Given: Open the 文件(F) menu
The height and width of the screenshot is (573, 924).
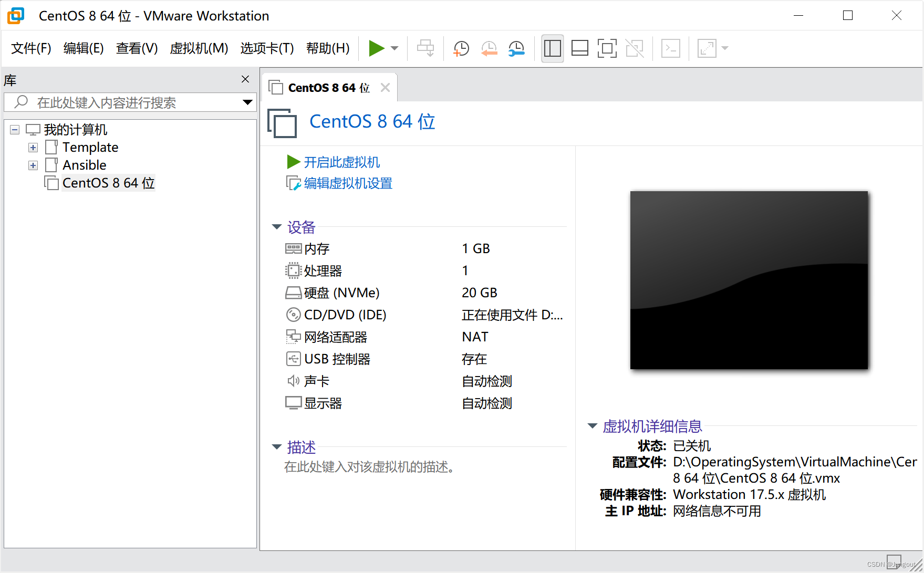Looking at the screenshot, I should 31,48.
